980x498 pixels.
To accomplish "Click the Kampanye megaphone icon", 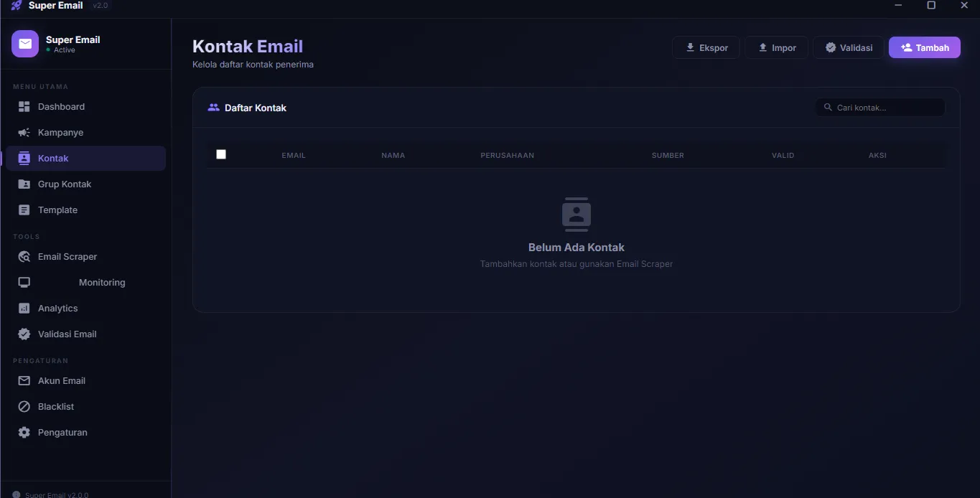I will tap(24, 133).
